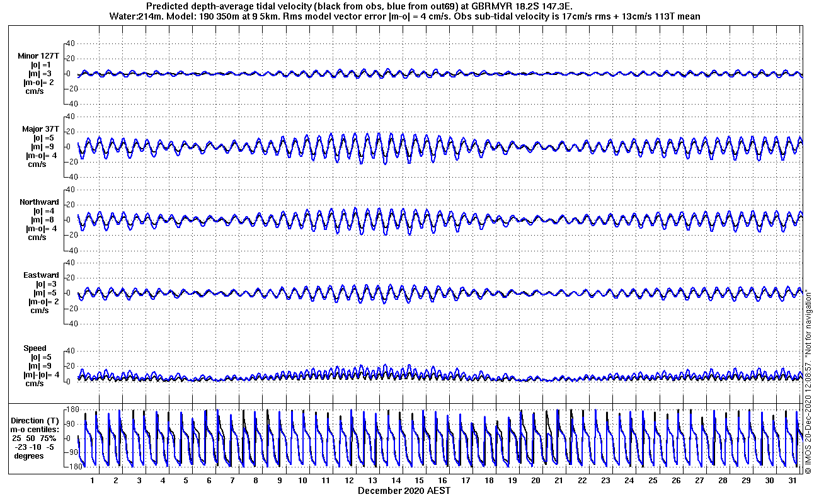Viewport: 819px width, 504px height.
Task: Click day '7' on the date axis
Action: point(232,480)
